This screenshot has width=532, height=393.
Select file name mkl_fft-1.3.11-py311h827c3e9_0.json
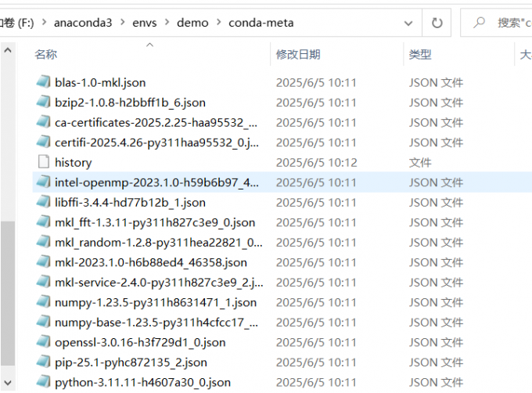[x=155, y=222]
